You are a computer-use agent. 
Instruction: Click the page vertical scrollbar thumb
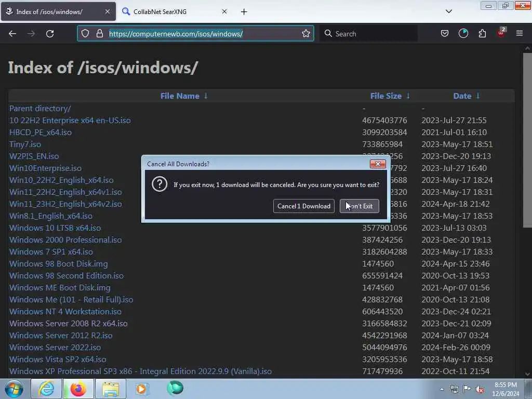point(527,140)
